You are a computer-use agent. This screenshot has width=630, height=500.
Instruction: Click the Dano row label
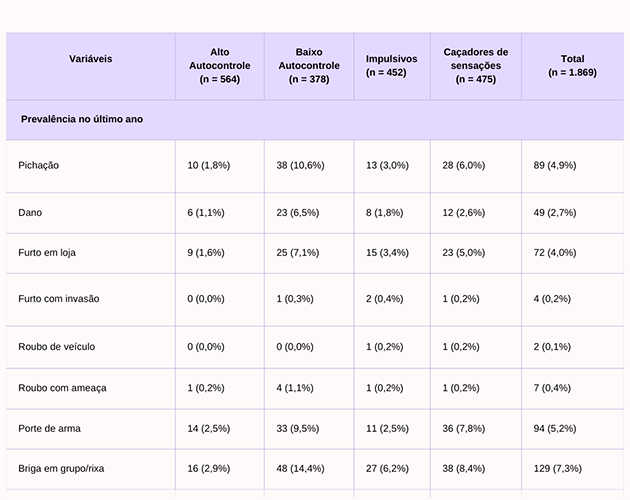(x=30, y=213)
